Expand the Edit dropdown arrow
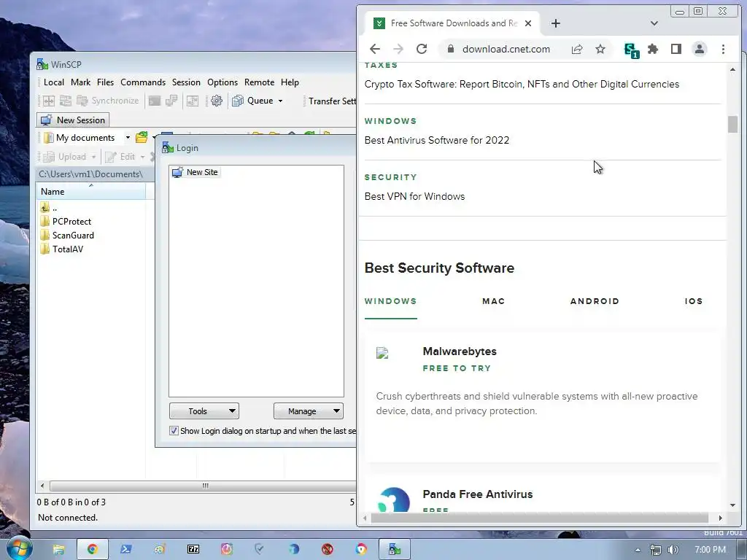747x560 pixels. [x=142, y=157]
